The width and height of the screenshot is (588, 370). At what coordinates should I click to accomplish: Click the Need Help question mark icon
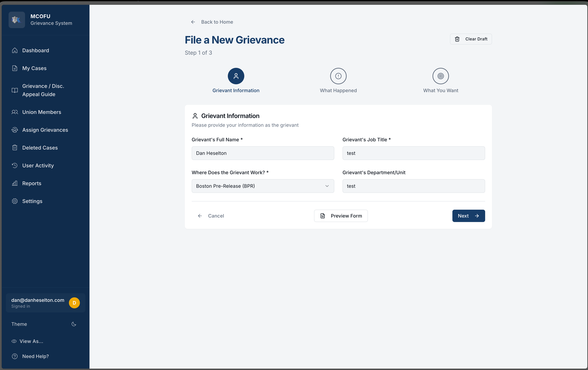pyautogui.click(x=15, y=356)
